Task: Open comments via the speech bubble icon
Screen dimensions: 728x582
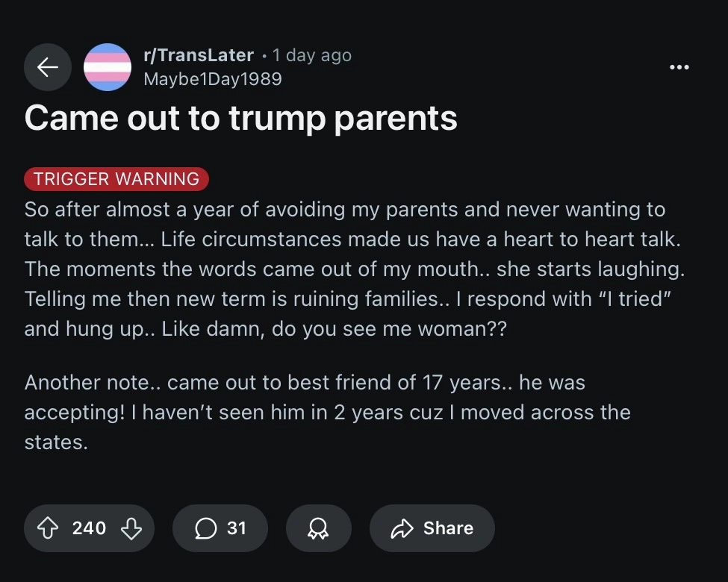Action: [x=205, y=528]
